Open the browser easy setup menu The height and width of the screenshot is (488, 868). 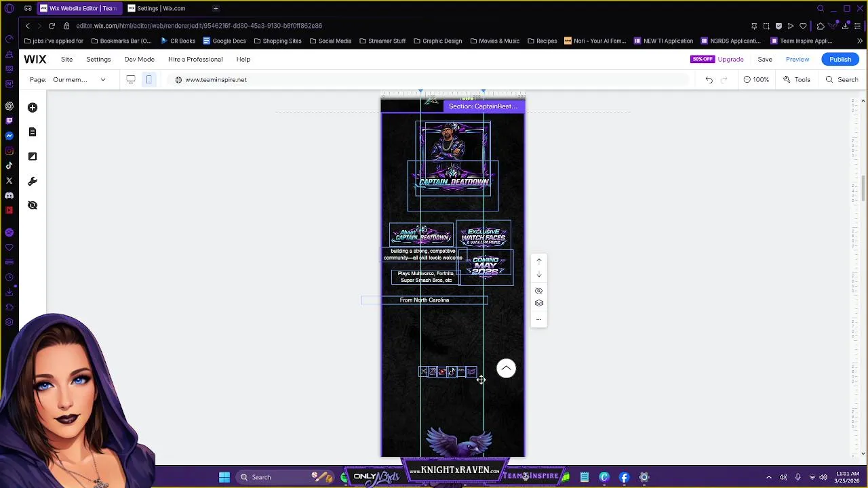pos(857,26)
